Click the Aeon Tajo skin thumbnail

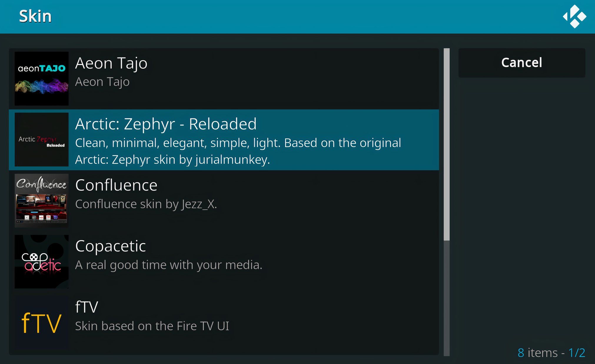pyautogui.click(x=41, y=79)
